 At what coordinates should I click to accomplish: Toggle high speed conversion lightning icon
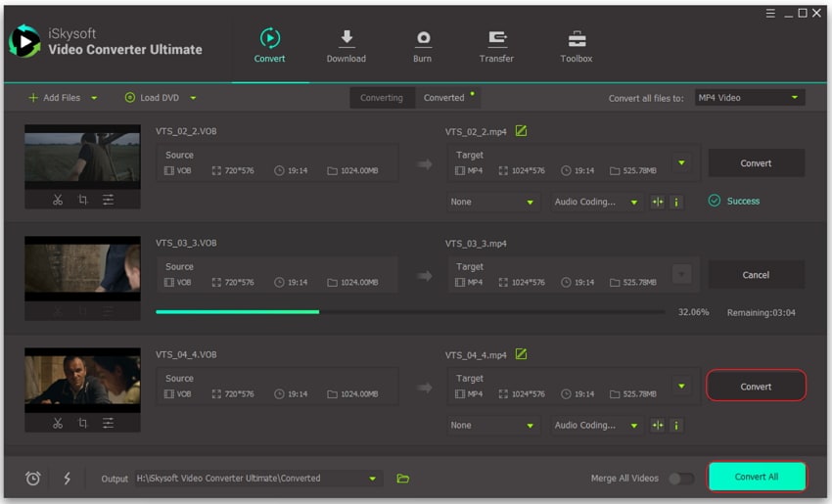(67, 478)
